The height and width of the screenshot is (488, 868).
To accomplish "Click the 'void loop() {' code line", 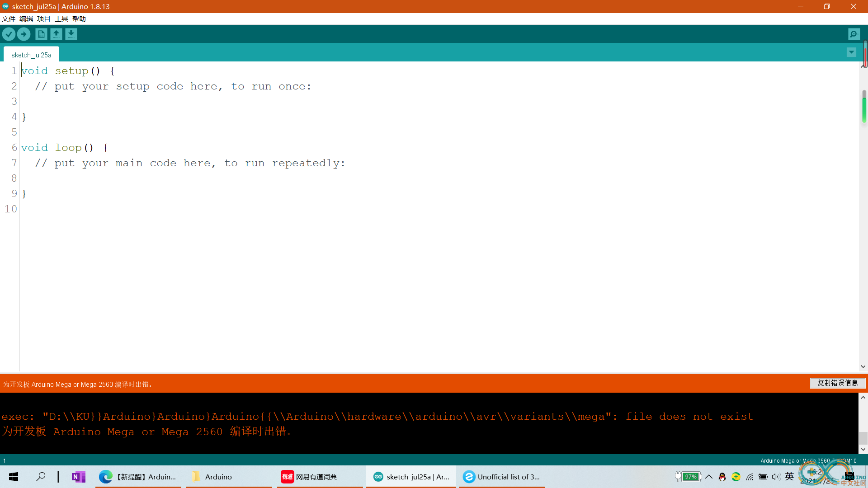I will [x=65, y=148].
